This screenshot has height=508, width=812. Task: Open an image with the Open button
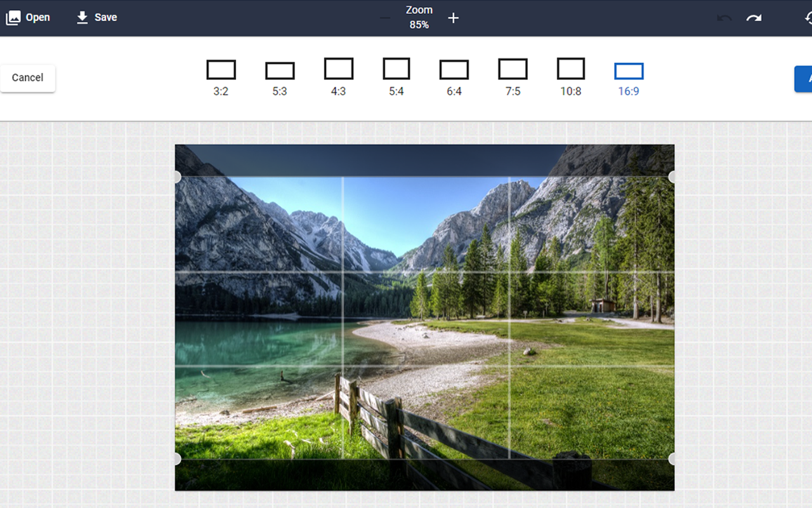click(28, 17)
